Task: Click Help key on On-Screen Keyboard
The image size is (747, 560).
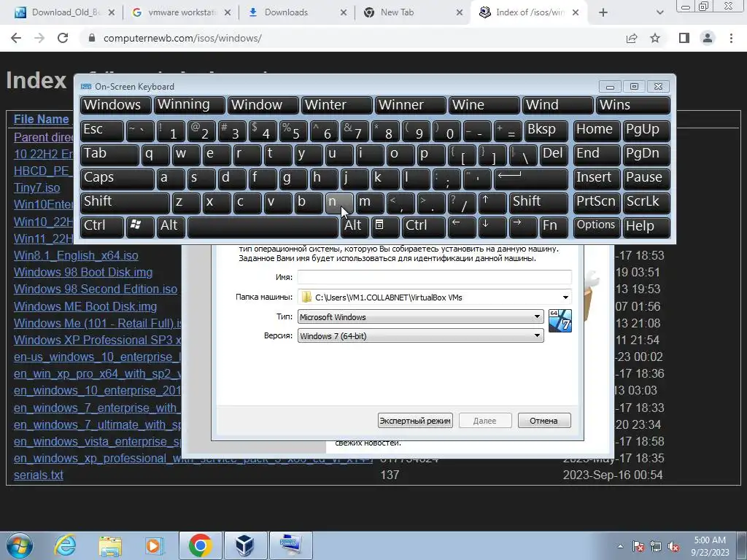Action: click(x=646, y=227)
